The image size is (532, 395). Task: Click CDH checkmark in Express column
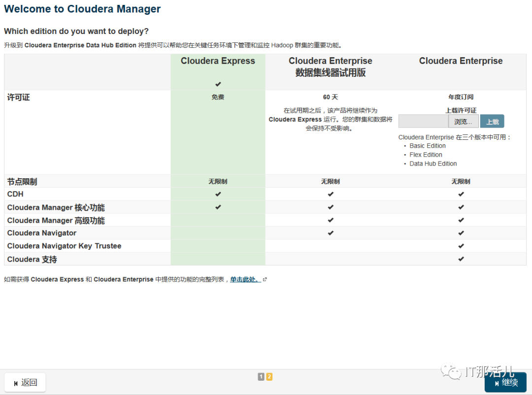click(x=218, y=194)
